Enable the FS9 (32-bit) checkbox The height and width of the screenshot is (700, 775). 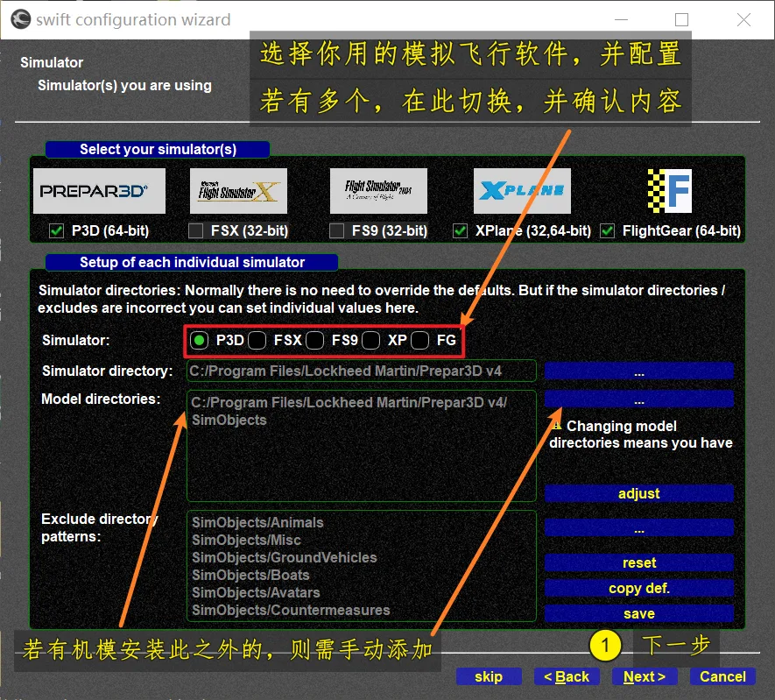click(x=337, y=231)
